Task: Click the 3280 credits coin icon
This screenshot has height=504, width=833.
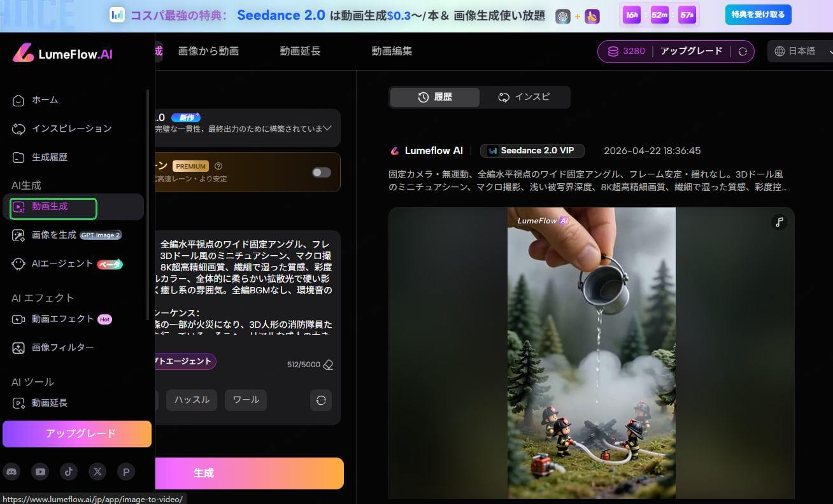Action: click(x=613, y=52)
